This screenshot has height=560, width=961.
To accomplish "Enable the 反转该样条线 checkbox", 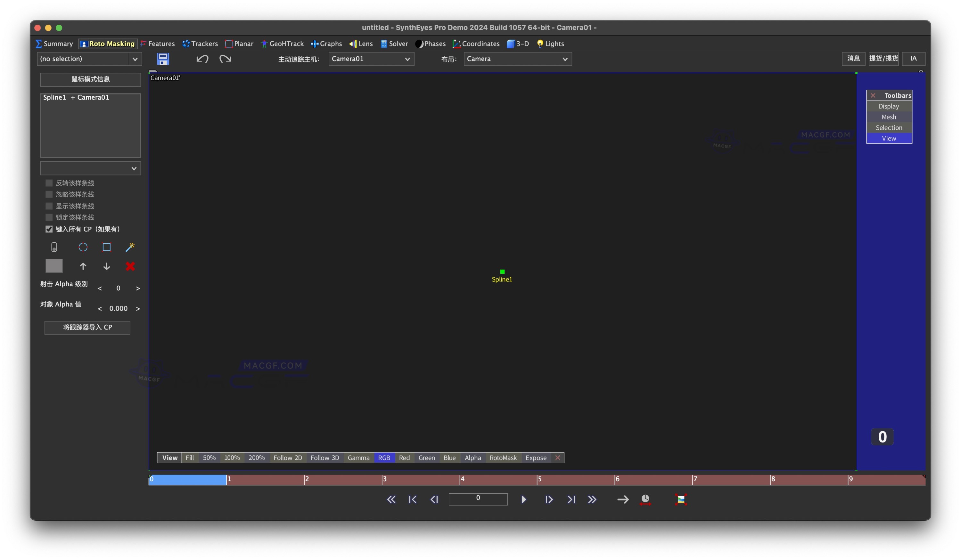I will (x=49, y=183).
